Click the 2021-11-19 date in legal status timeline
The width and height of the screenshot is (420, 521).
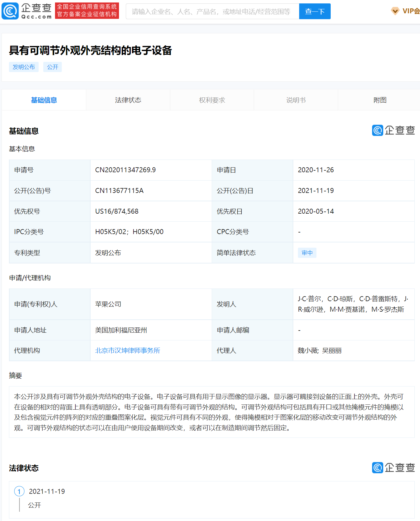47,491
